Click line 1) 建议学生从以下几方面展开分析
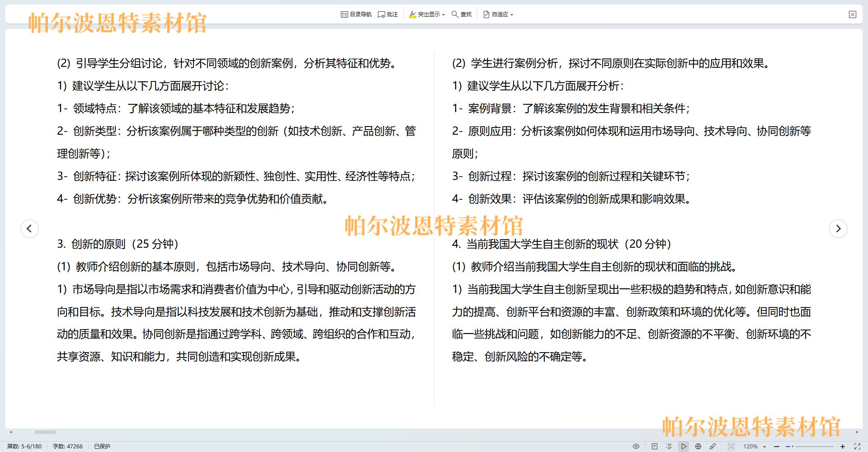This screenshot has height=452, width=868. click(538, 86)
